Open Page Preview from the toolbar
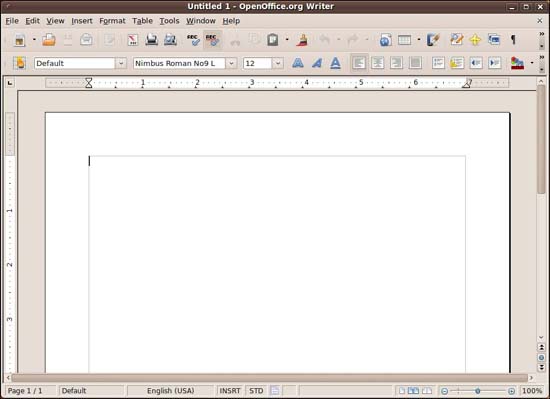The width and height of the screenshot is (550, 399). (x=170, y=40)
